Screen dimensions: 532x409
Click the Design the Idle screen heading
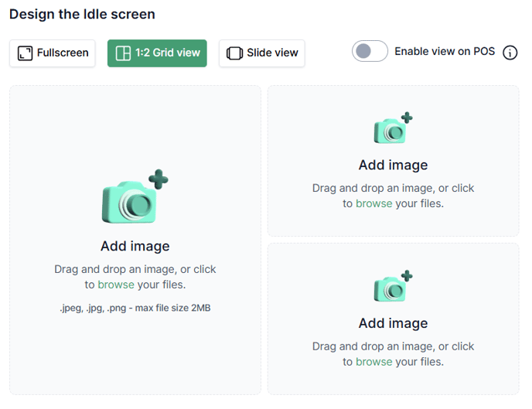[x=82, y=14]
